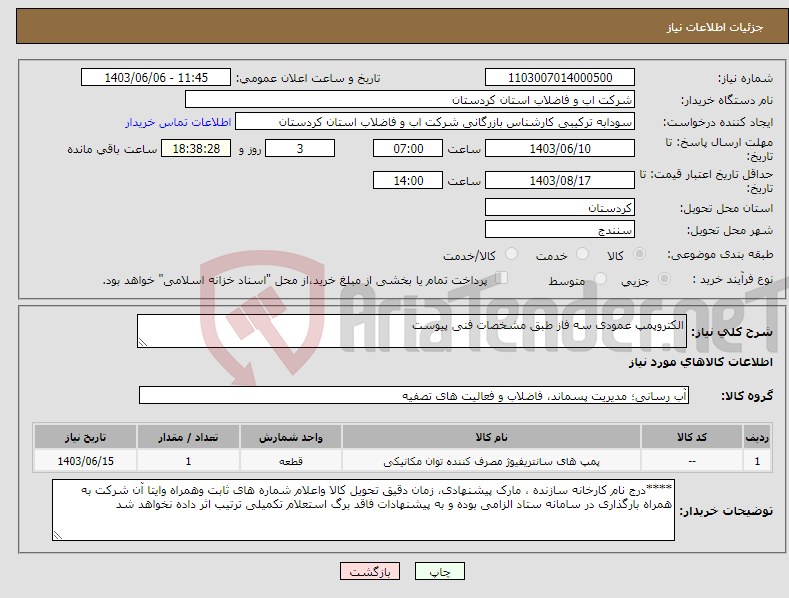The width and height of the screenshot is (789, 598).
Task: Click the توضیحات خریدار notes textarea
Action: coord(363,510)
